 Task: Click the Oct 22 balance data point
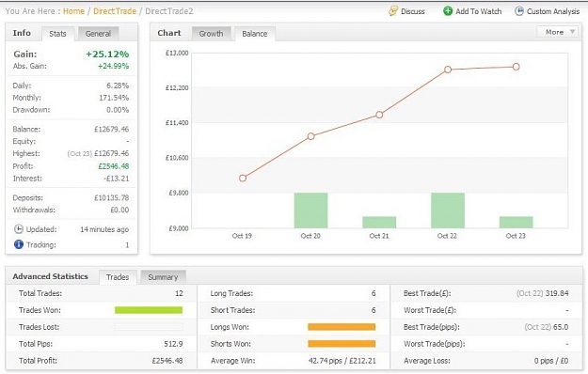448,70
